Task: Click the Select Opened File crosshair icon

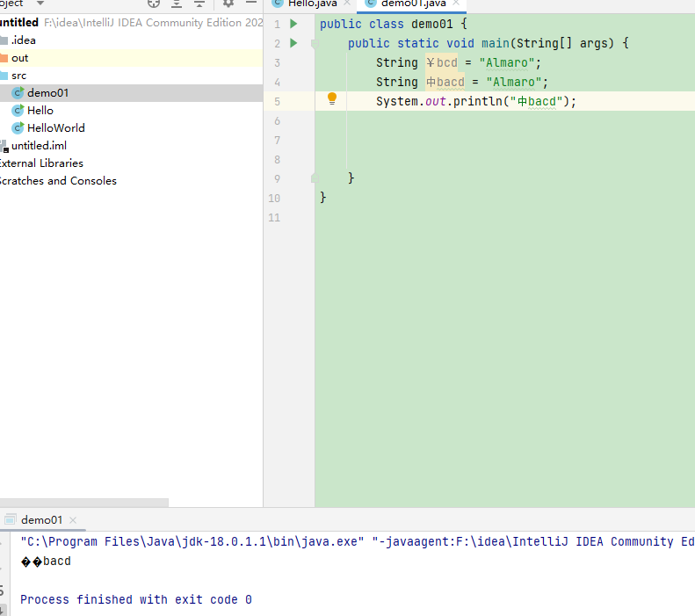Action: tap(154, 4)
